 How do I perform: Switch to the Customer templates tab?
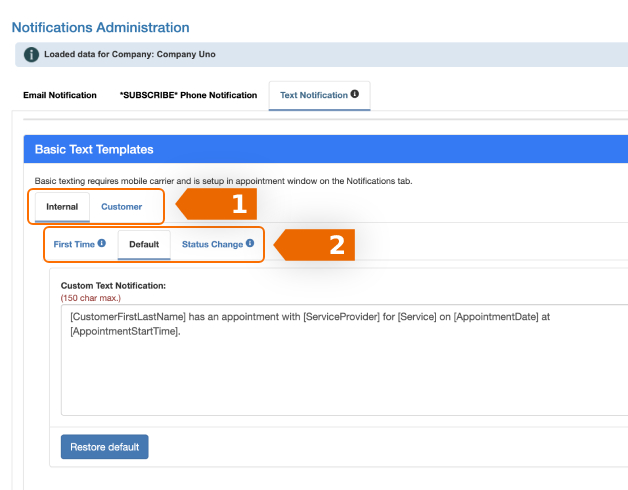121,207
